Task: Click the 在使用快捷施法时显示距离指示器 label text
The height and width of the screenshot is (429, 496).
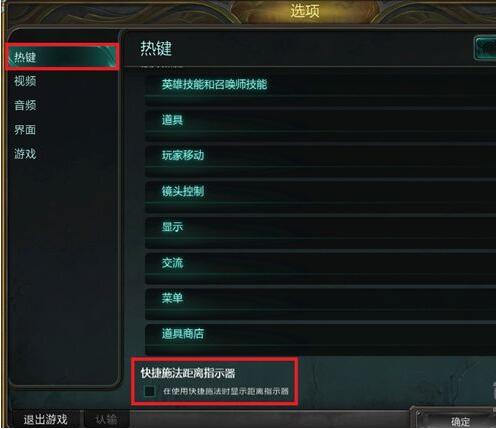Action: 226,391
